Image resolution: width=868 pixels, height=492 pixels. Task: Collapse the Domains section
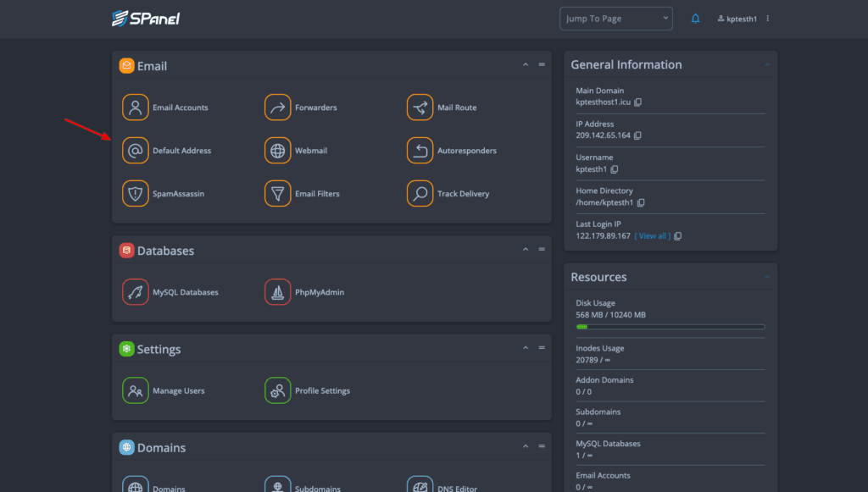(526, 446)
